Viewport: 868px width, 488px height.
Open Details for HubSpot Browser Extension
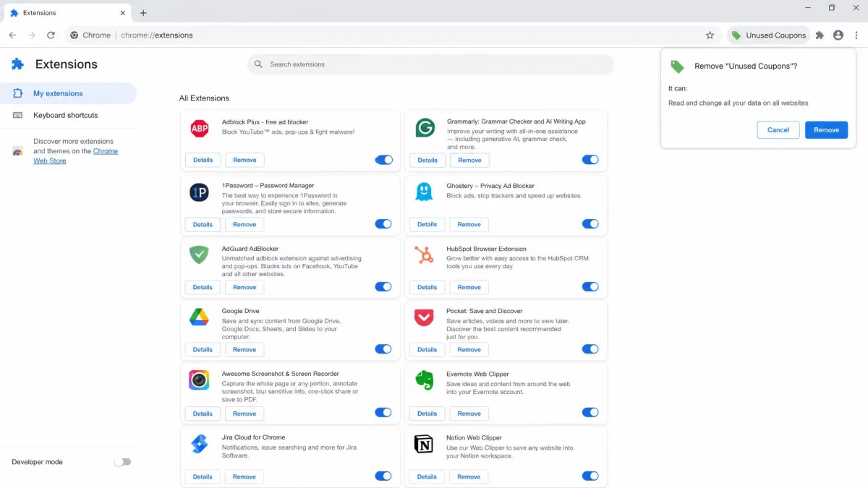click(x=427, y=287)
